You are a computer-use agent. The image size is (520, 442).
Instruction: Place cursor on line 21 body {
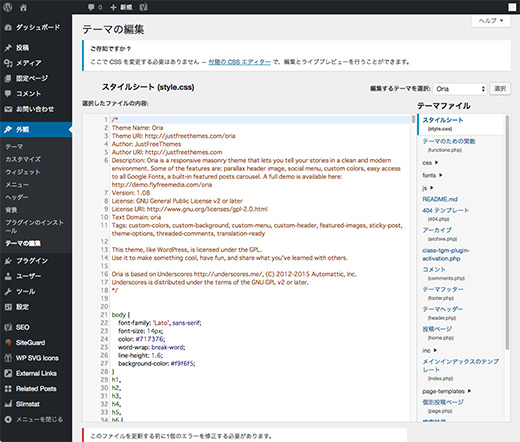click(x=121, y=315)
